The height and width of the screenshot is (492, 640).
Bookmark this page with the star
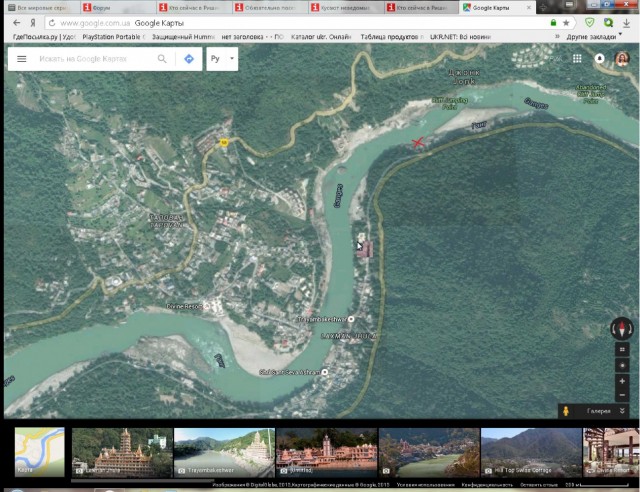point(566,22)
